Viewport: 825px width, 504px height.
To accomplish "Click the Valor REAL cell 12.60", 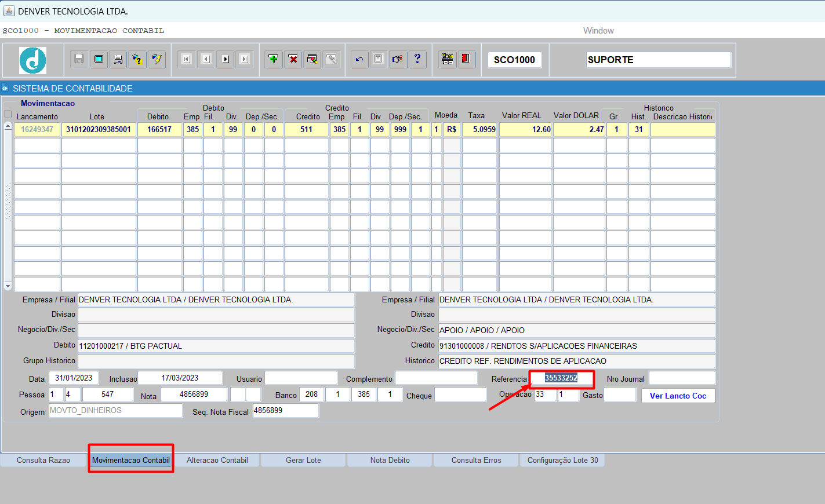I will point(526,130).
